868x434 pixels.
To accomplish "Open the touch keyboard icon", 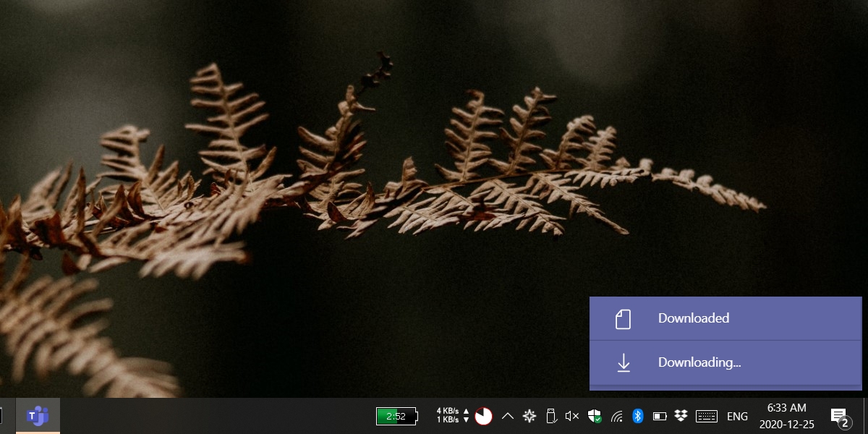I will point(706,416).
